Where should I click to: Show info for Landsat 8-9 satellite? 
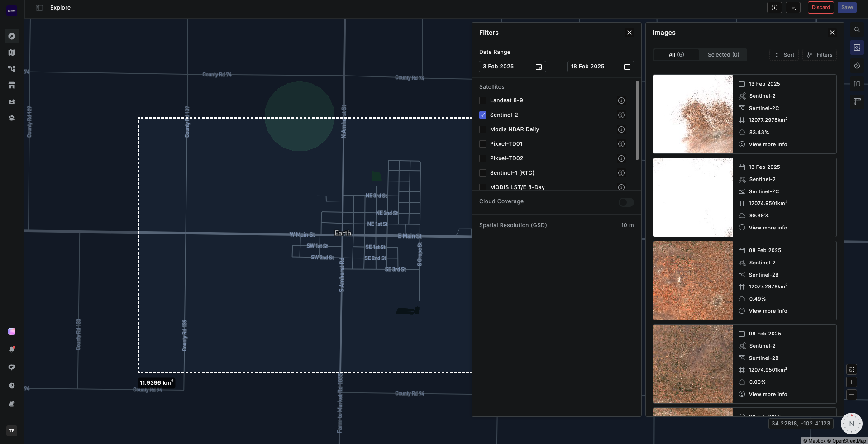621,100
